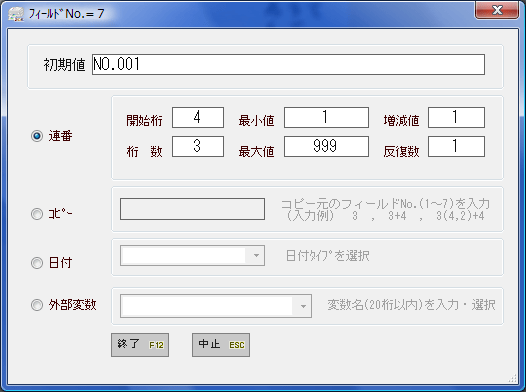Click the 終了 F12 button
Viewport: 526px width, 392px height.
coord(140,345)
